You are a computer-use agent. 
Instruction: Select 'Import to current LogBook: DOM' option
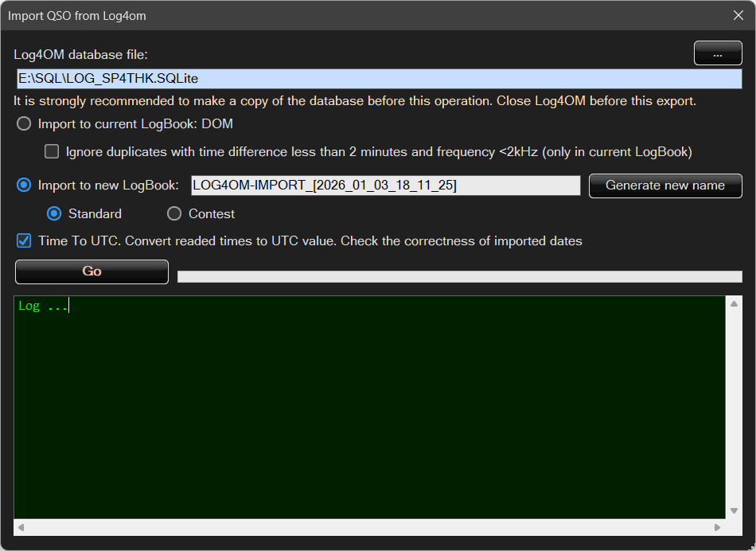tap(25, 124)
